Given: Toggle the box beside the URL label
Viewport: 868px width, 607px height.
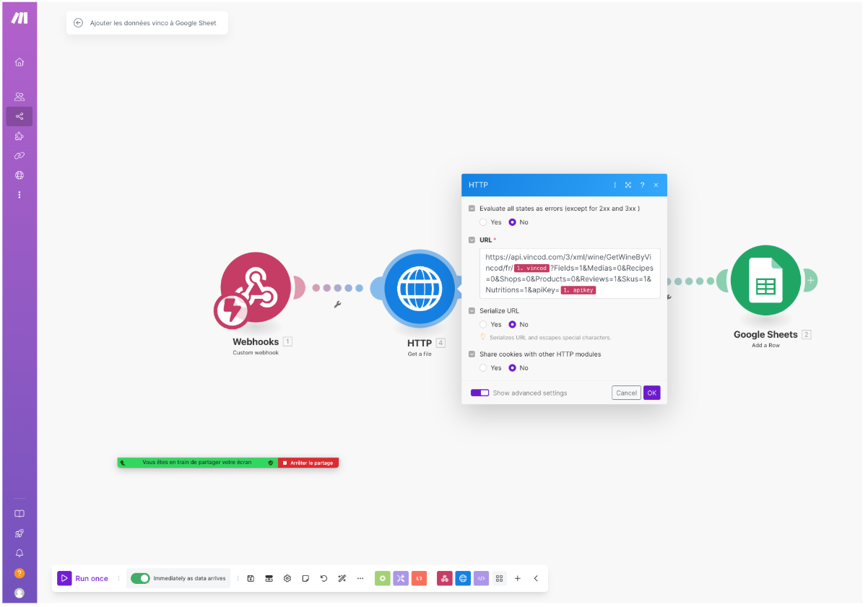Looking at the screenshot, I should tap(472, 240).
